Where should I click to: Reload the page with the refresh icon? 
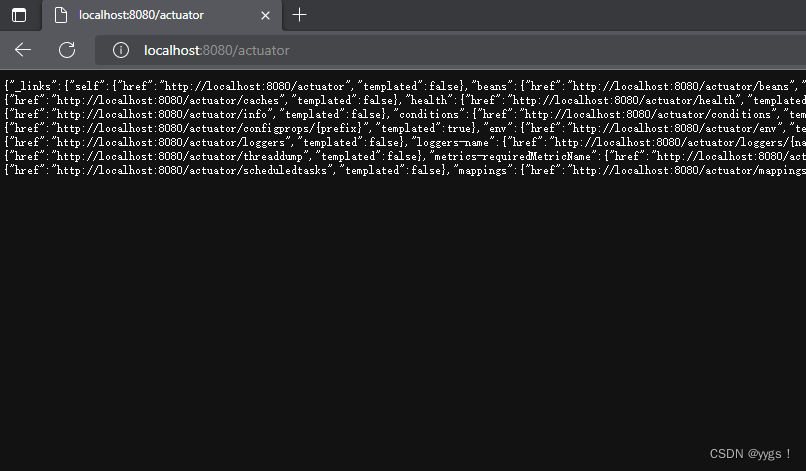point(67,50)
